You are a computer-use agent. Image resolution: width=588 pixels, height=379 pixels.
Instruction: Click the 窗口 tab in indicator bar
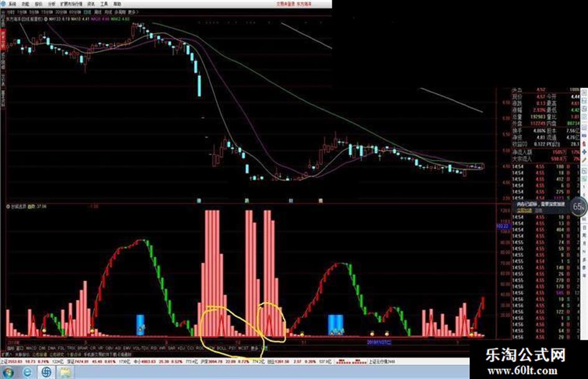click(x=21, y=349)
